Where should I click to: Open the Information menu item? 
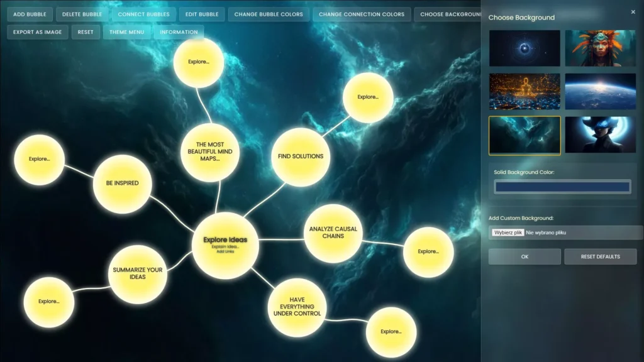click(x=179, y=32)
